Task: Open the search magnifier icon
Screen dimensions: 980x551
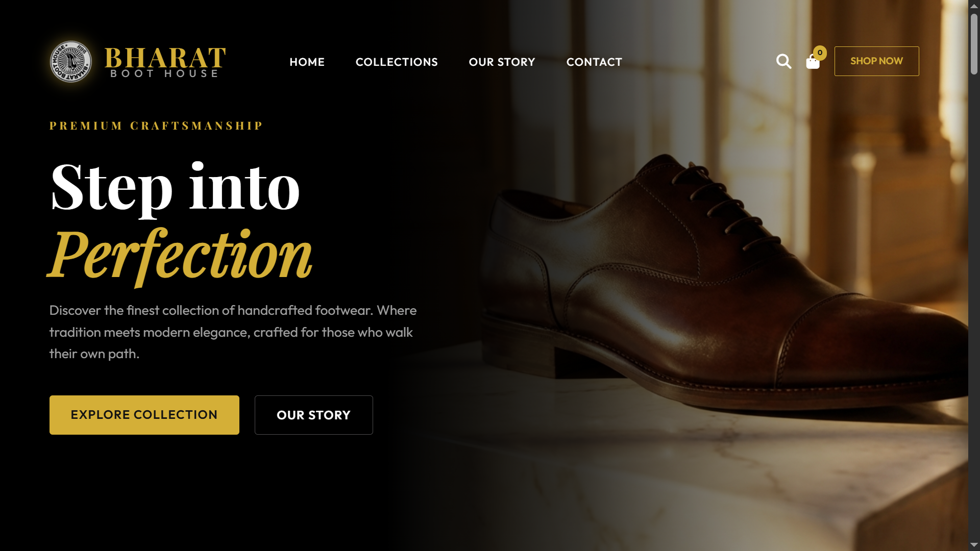Action: [x=783, y=61]
